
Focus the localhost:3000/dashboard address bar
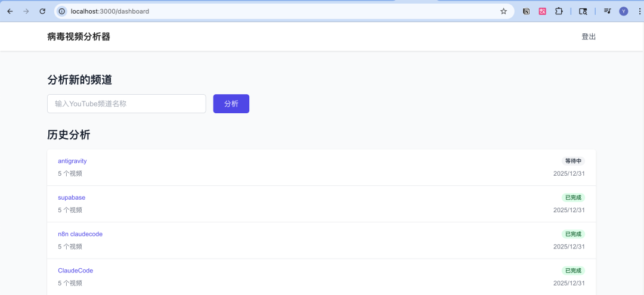click(283, 11)
